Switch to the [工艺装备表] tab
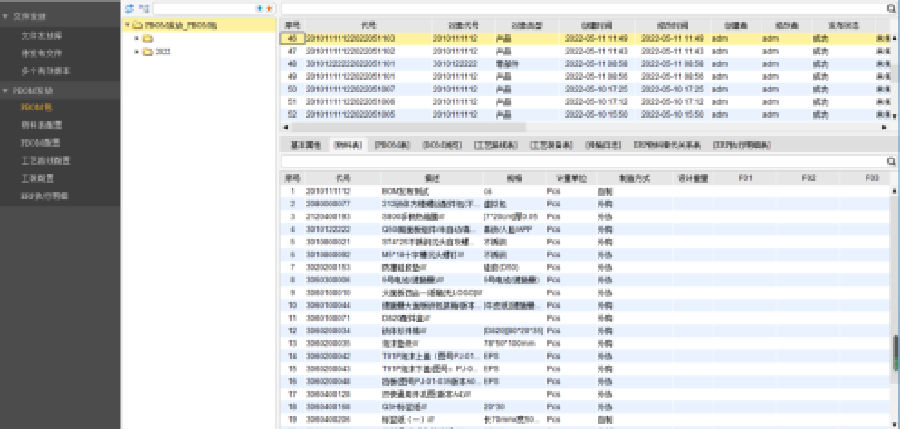The height and width of the screenshot is (429, 900). 551,145
